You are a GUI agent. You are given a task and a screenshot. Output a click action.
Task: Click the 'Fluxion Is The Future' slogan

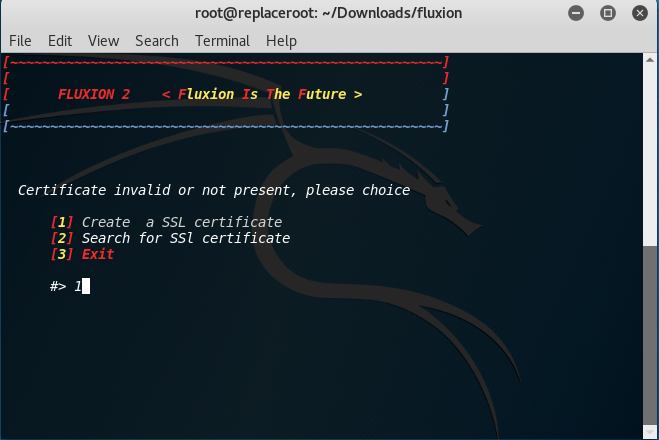click(x=262, y=94)
